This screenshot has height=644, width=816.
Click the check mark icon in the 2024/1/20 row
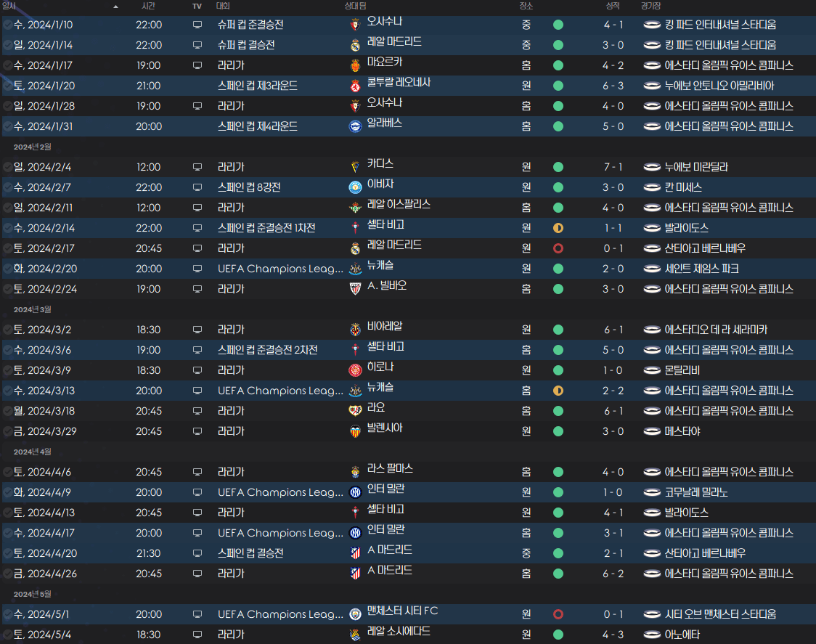point(7,86)
